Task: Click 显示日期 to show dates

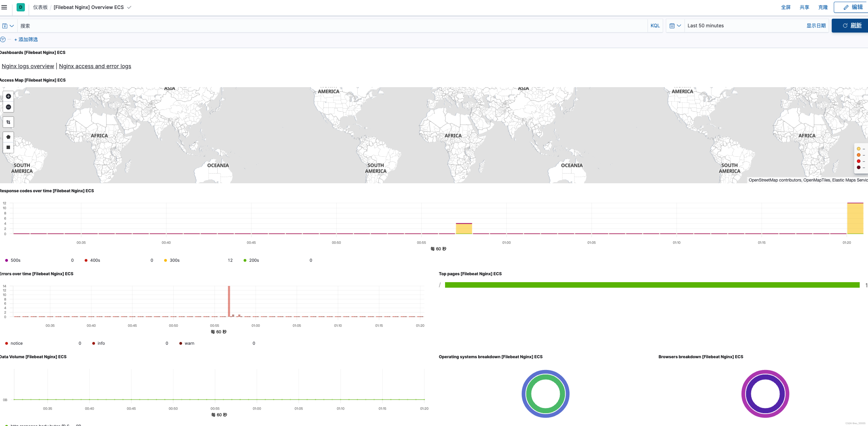Action: [x=816, y=26]
